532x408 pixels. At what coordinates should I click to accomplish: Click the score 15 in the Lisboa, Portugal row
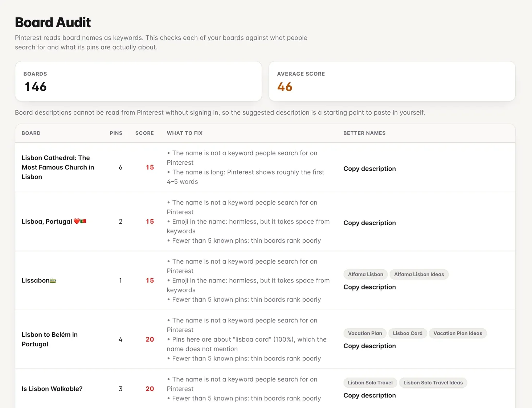click(x=150, y=222)
